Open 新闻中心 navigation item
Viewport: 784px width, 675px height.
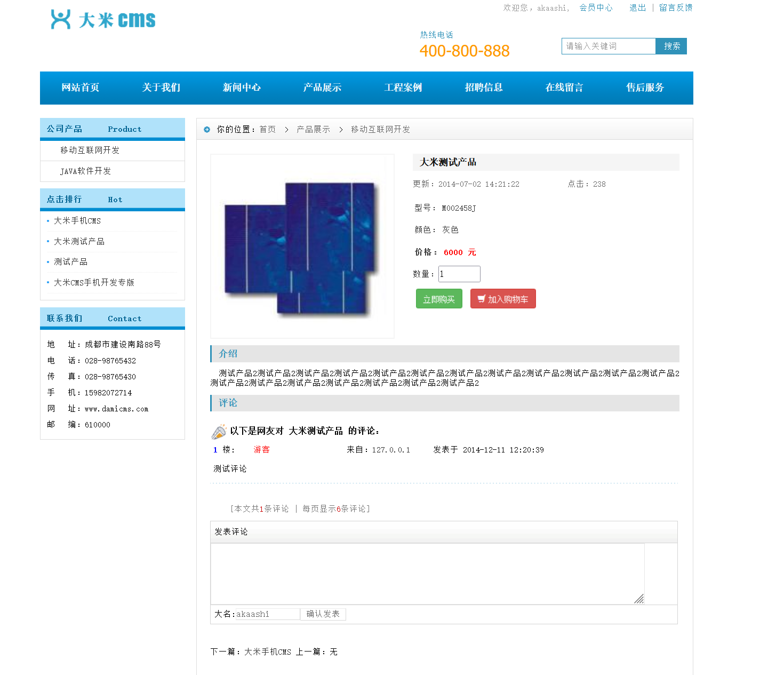coord(242,88)
